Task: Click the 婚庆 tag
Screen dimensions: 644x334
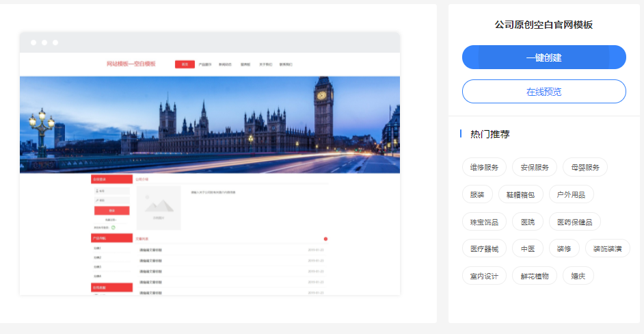Action: click(578, 276)
